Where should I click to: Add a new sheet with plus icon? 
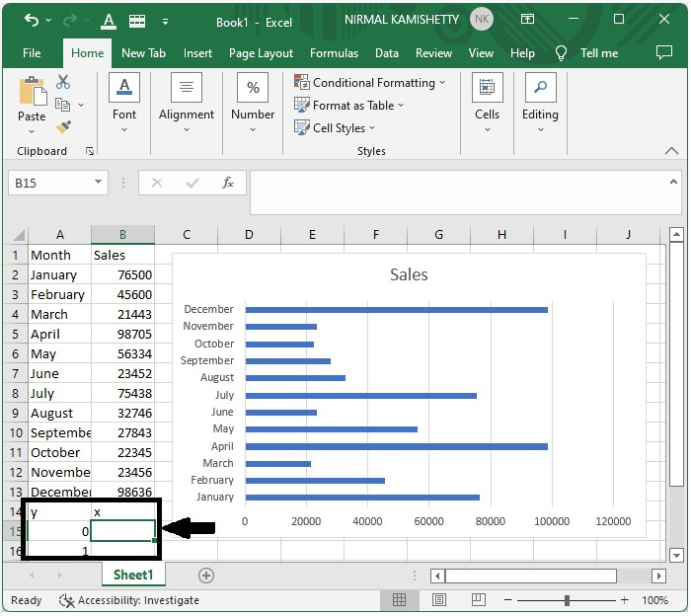pyautogui.click(x=206, y=575)
